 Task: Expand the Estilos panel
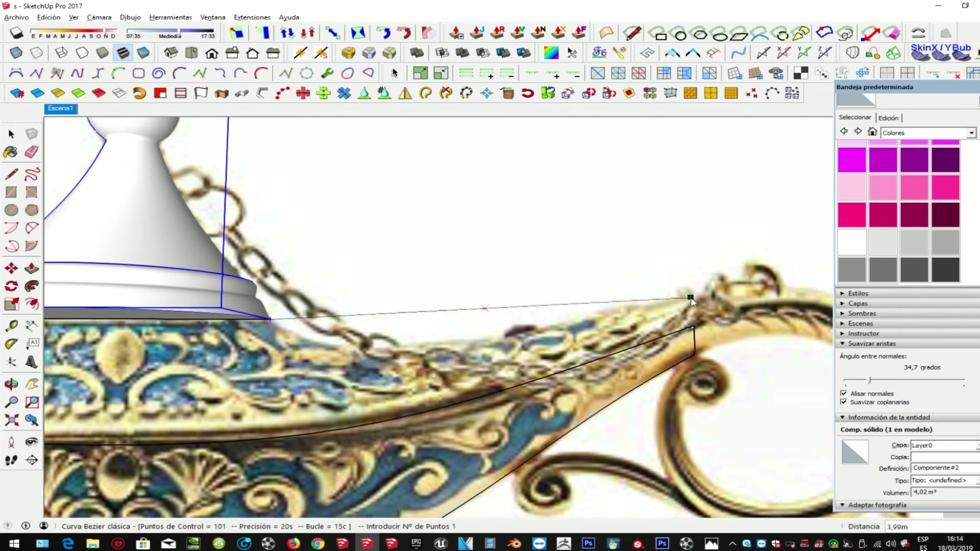[x=857, y=293]
